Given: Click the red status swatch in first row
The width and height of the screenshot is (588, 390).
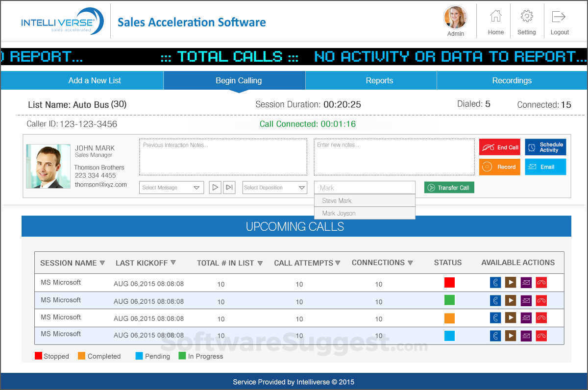Looking at the screenshot, I should tap(449, 283).
